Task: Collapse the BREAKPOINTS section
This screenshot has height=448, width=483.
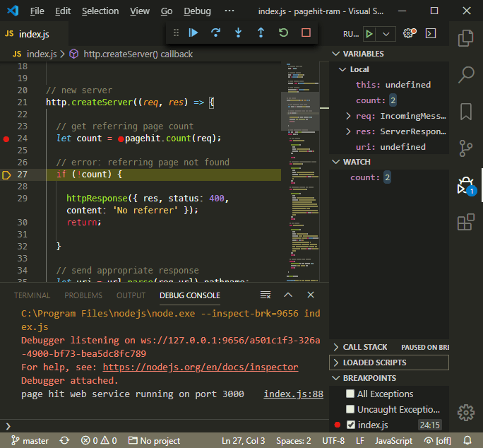Action: click(336, 378)
